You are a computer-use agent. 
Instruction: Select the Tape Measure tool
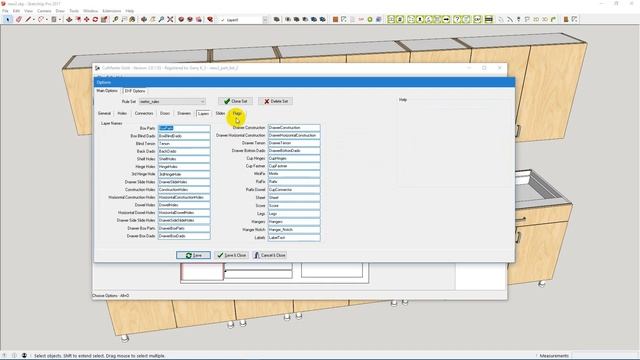coord(115,19)
